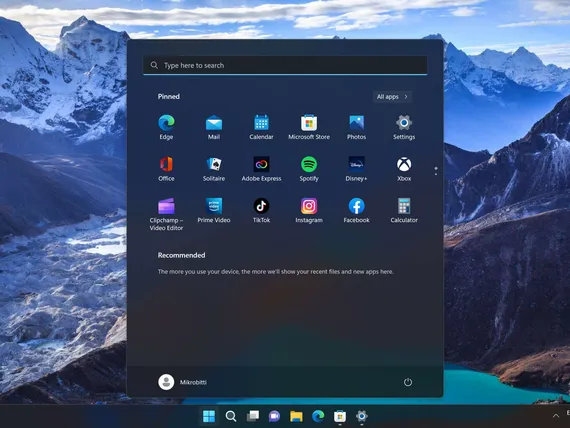The image size is (570, 428).
Task: Open taskbar Search magnifier
Action: (231, 416)
